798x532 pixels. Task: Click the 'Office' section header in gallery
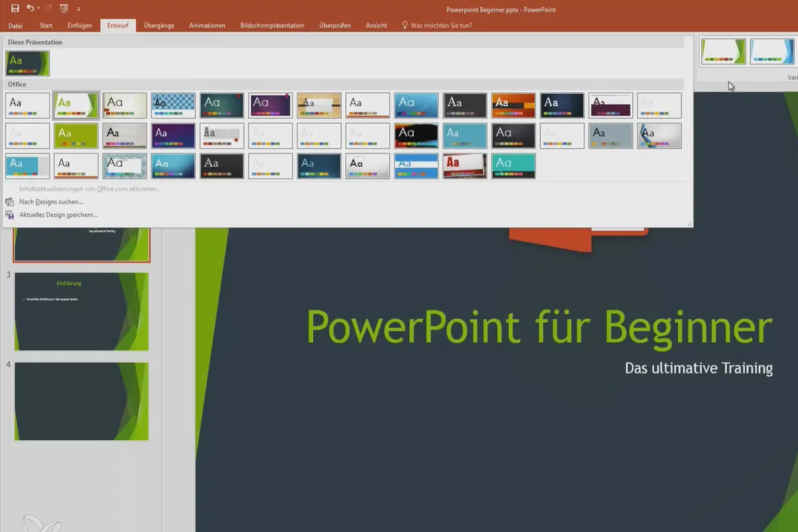click(x=17, y=84)
